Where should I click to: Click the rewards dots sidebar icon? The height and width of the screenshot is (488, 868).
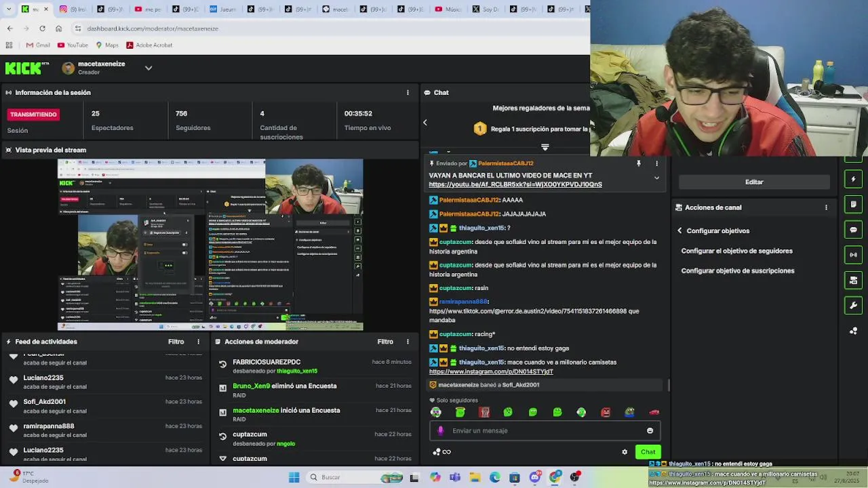853,331
